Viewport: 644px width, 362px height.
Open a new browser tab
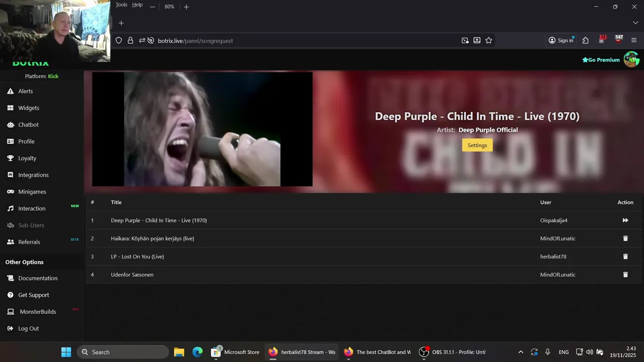121,23
